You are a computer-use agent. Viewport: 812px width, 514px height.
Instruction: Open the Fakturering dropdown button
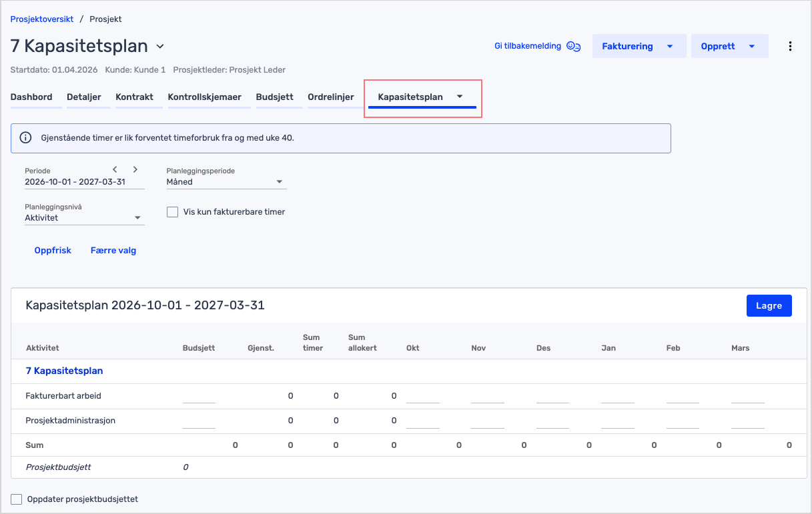[639, 46]
